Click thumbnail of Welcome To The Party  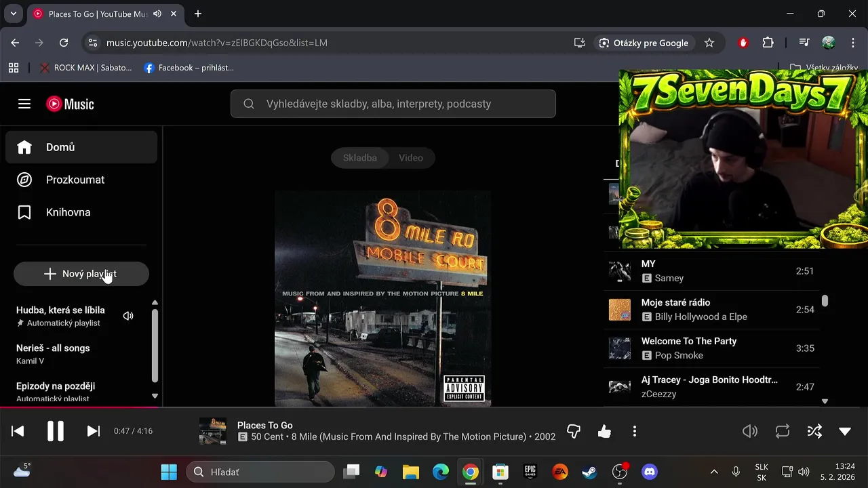pos(620,348)
